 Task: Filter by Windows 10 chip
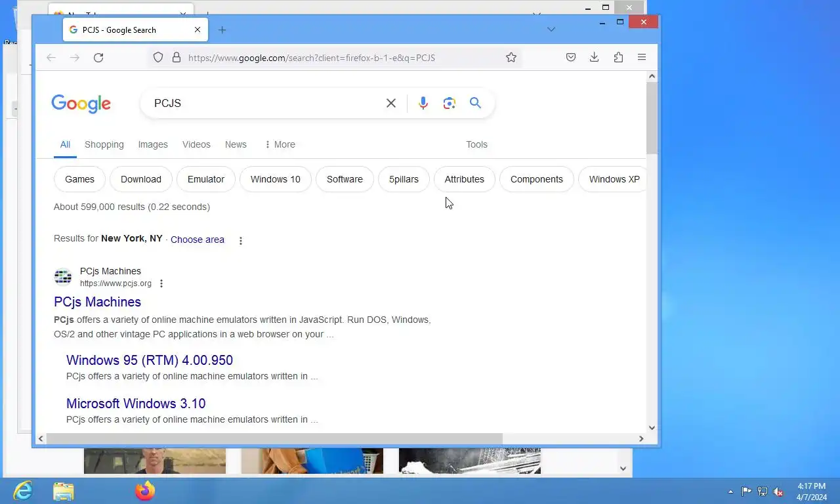pyautogui.click(x=276, y=179)
